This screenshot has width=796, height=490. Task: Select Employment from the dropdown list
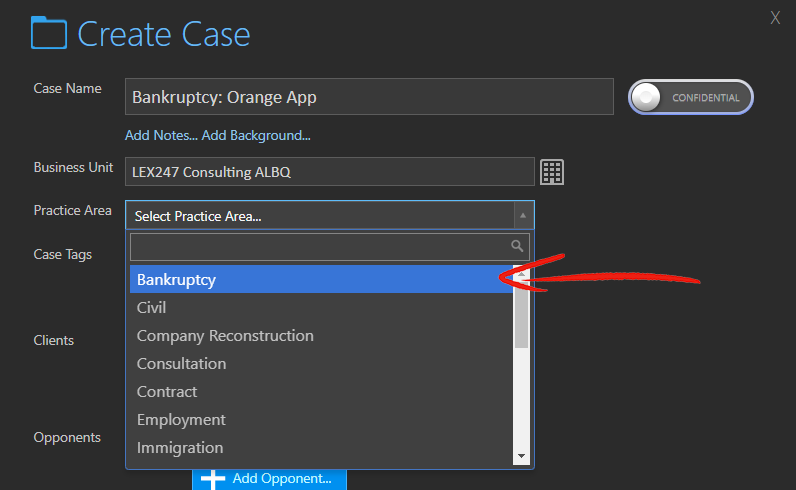point(181,420)
